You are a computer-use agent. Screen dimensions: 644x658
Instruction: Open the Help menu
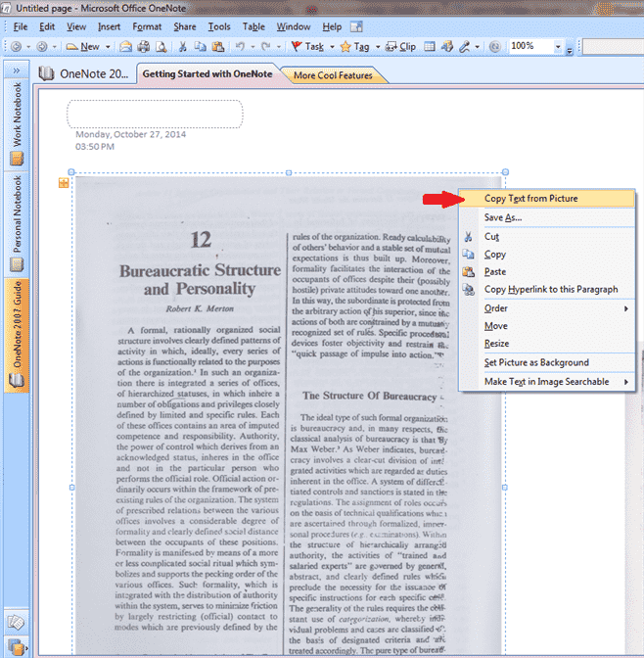coord(332,26)
